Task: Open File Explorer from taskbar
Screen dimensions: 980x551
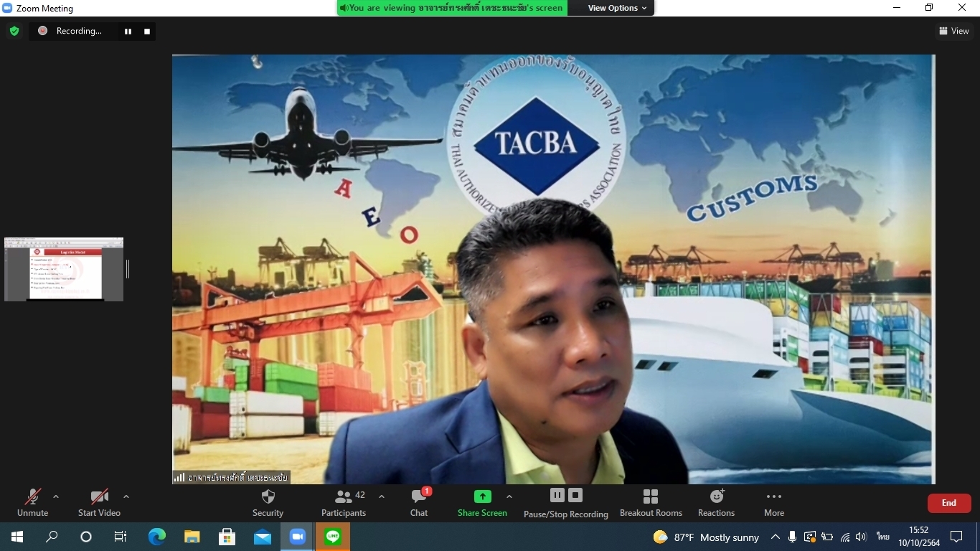Action: [192, 537]
